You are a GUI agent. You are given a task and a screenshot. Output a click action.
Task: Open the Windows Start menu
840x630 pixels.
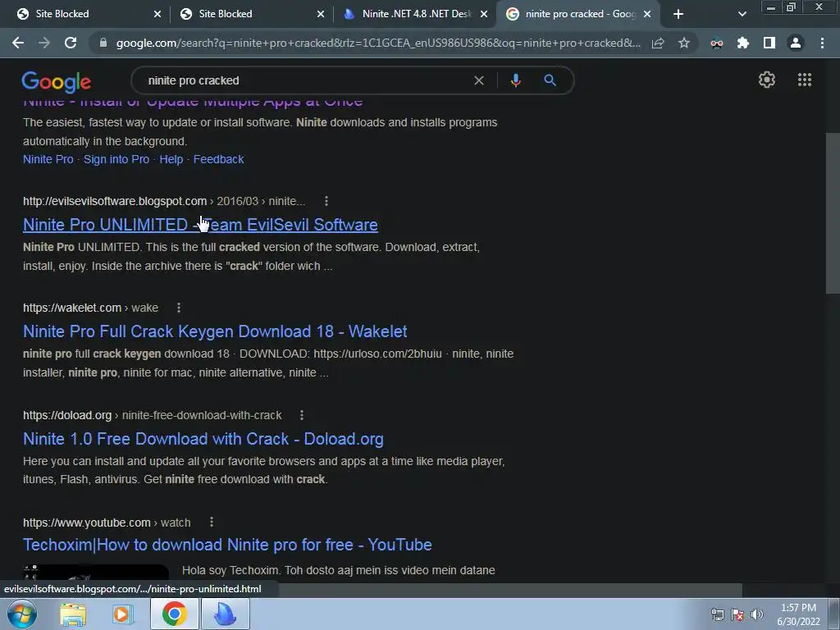(22, 614)
